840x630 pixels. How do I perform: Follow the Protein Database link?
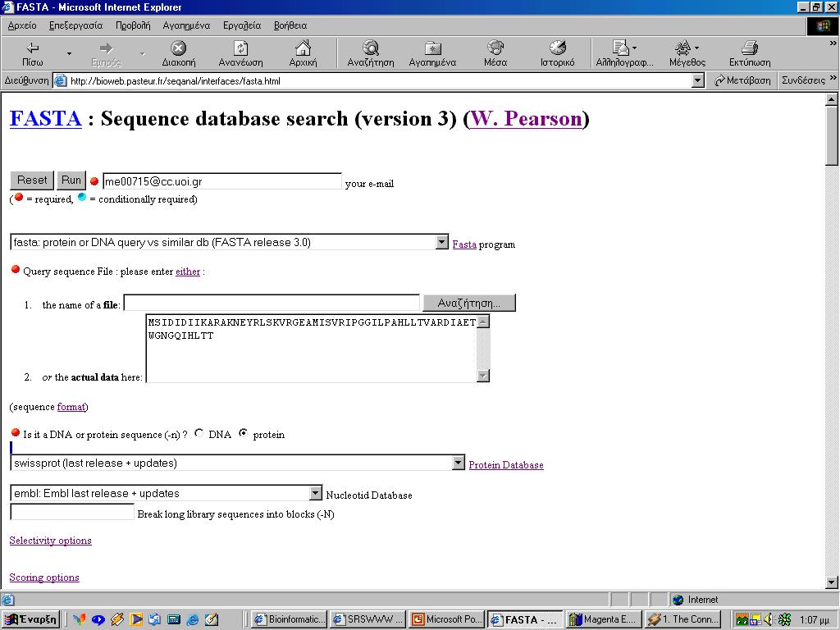[506, 465]
